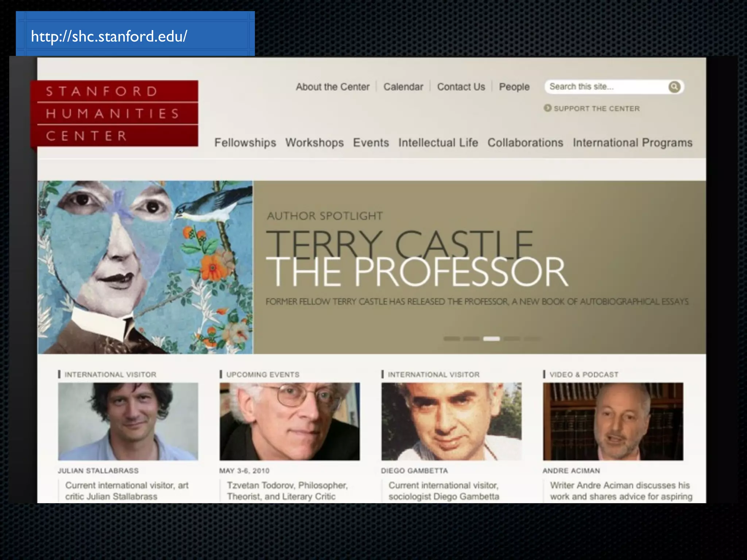Select the fifth slideshow indicator
The image size is (747, 560).
(532, 339)
